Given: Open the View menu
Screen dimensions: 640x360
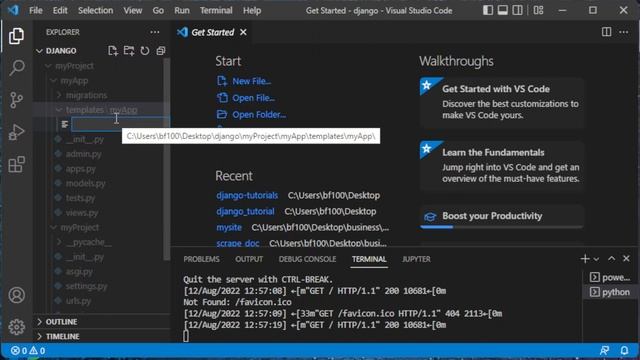Looking at the screenshot, I should [x=133, y=10].
